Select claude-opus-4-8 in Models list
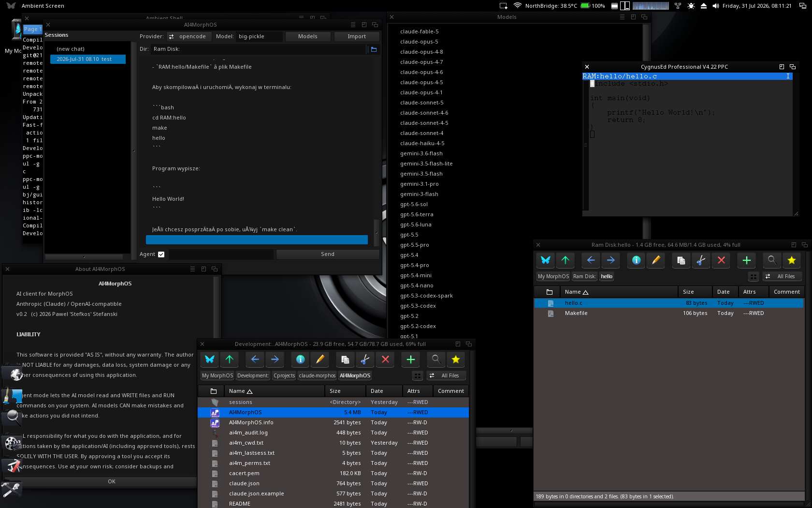The image size is (812, 508). 421,52
